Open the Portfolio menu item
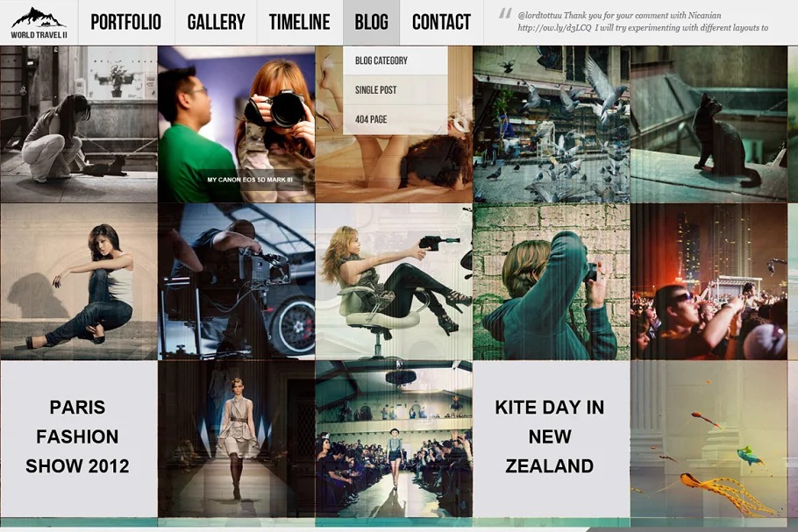The width and height of the screenshot is (798, 532). 126,23
